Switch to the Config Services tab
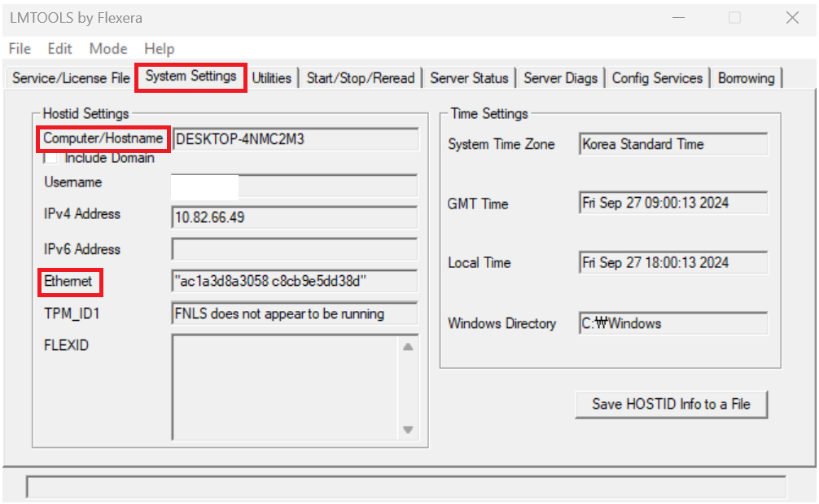The width and height of the screenshot is (819, 504). point(657,78)
